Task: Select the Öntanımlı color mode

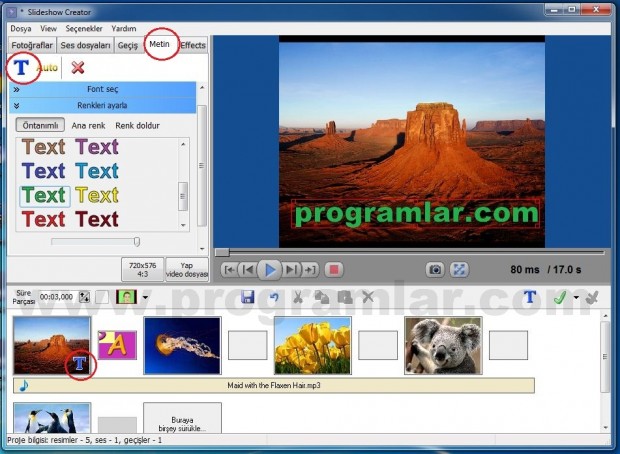Action: click(x=40, y=125)
